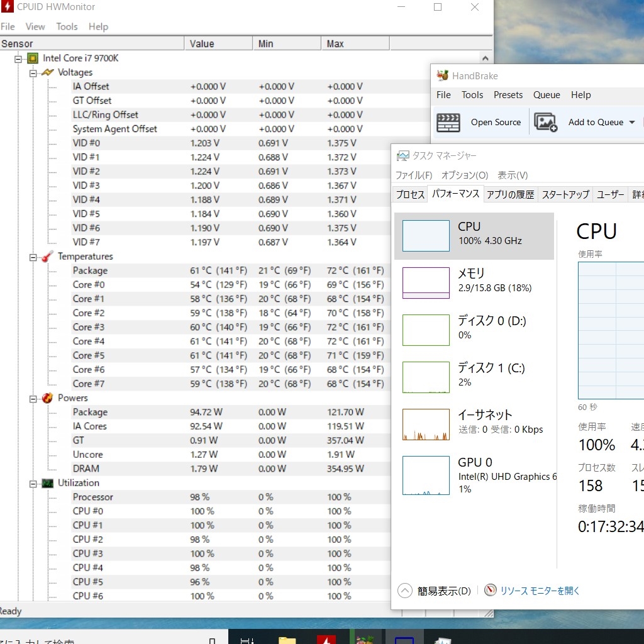Click the resource monitor gauge icon
The image size is (644, 644).
click(491, 590)
